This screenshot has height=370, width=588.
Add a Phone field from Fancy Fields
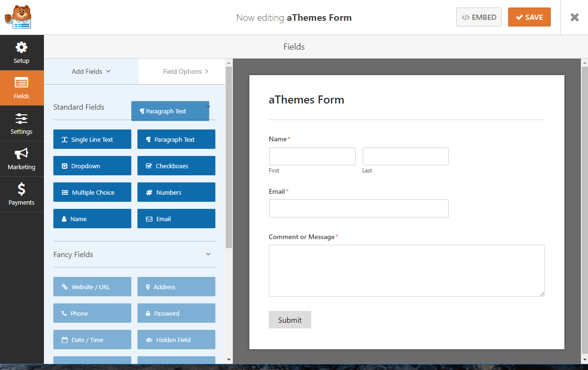tap(92, 313)
